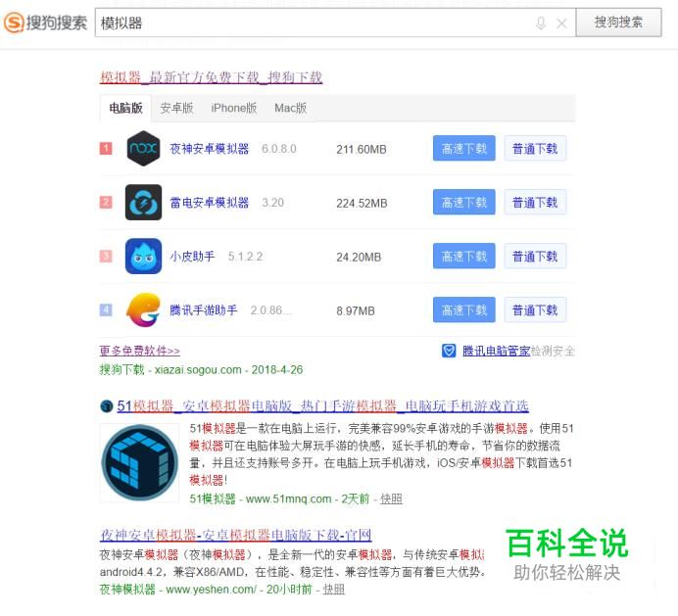This screenshot has height=616, width=678.
Task: Open 快照 for the 51模拟器 result
Action: (x=391, y=499)
